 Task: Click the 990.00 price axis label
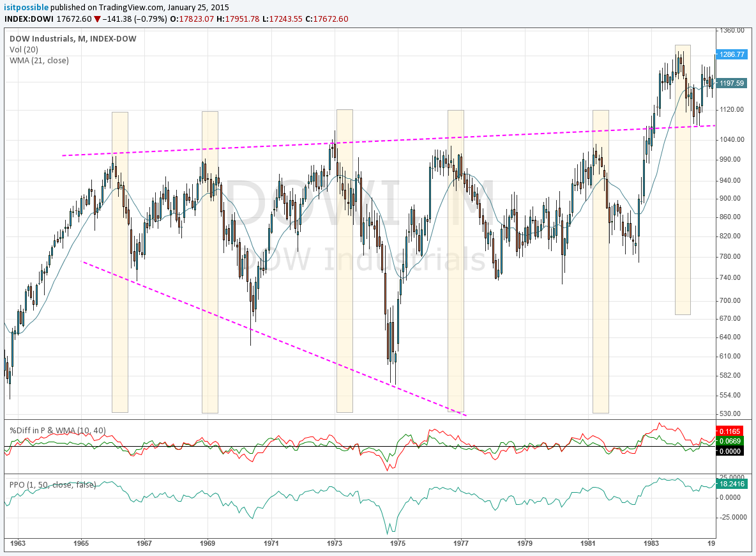click(x=730, y=159)
